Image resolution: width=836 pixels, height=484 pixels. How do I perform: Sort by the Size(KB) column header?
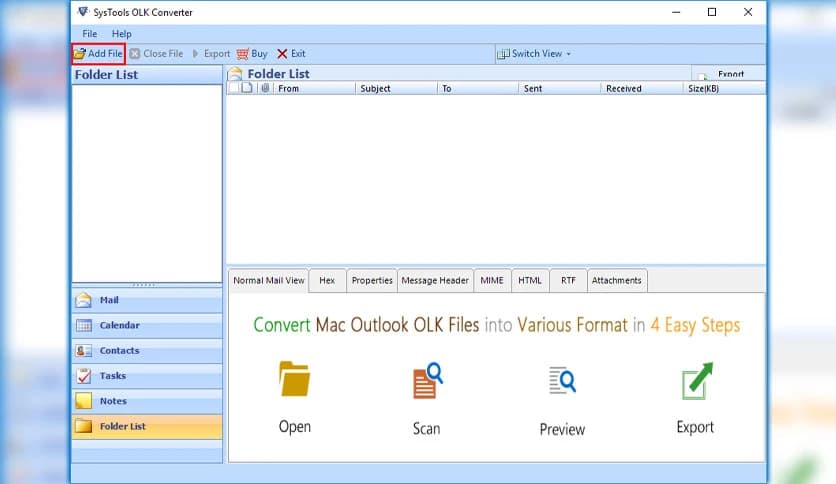tap(724, 88)
